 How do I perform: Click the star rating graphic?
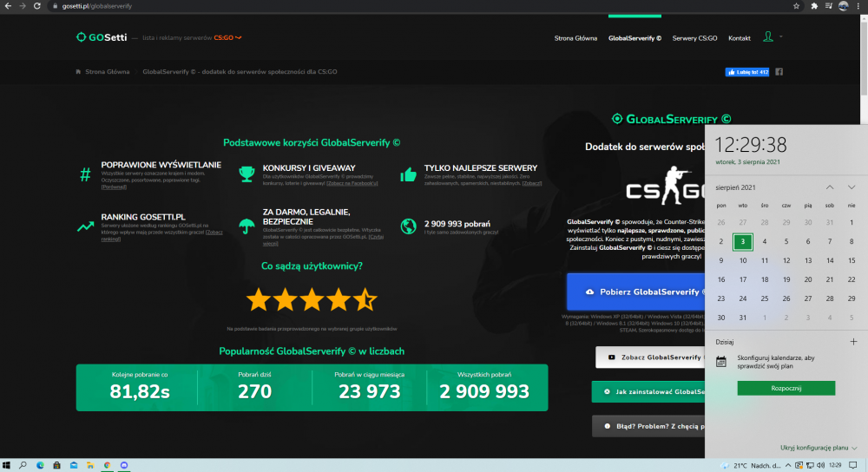tap(312, 299)
